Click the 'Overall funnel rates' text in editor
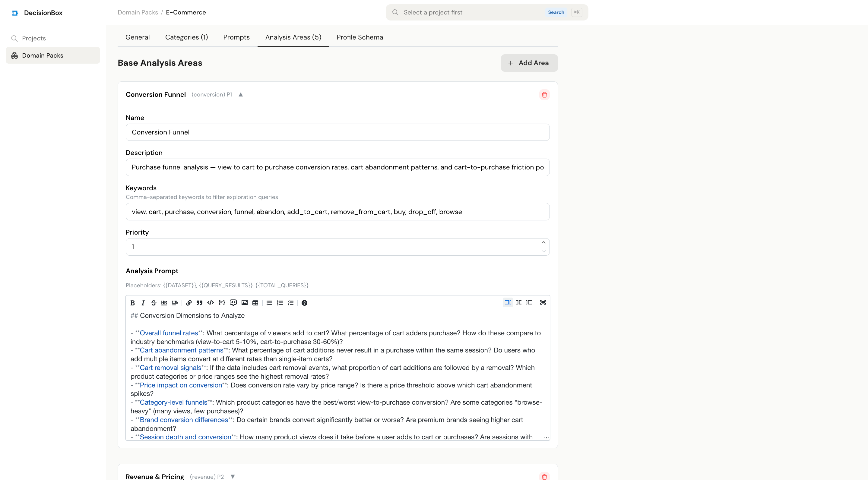Image resolution: width=868 pixels, height=480 pixels. pyautogui.click(x=169, y=333)
